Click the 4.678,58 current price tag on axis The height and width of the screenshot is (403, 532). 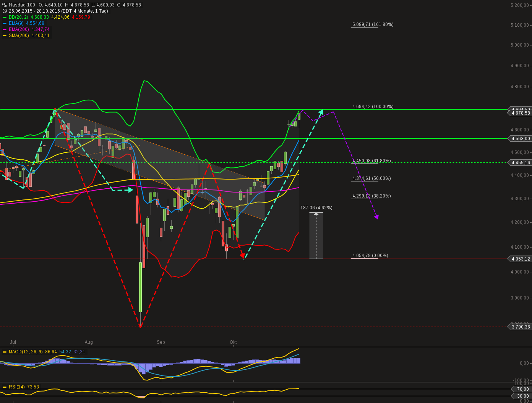click(520, 113)
